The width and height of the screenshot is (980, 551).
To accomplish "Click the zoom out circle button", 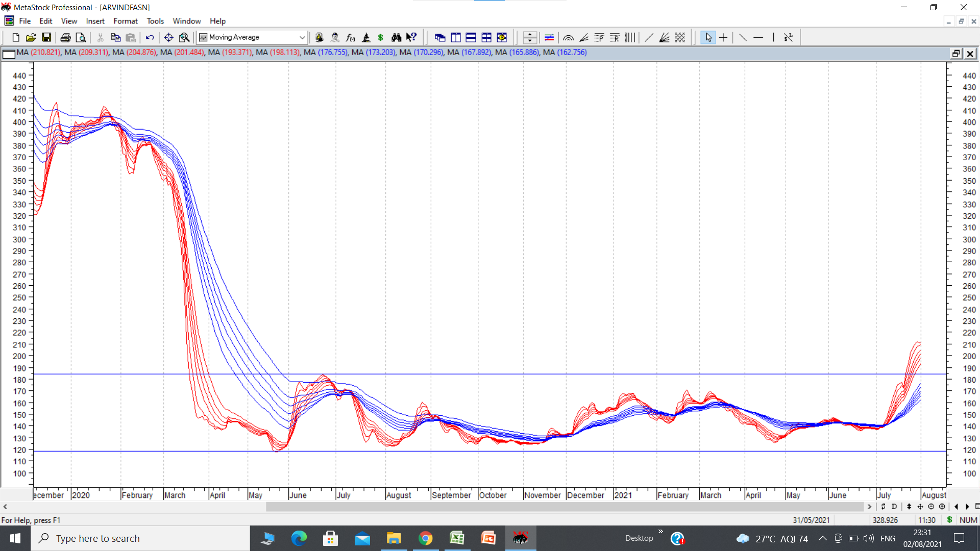I will [931, 507].
